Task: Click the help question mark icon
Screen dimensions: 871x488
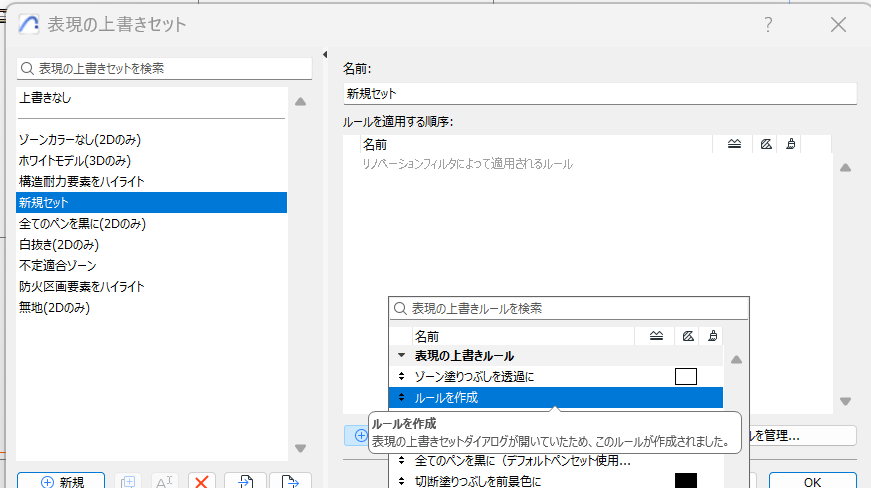Action: (768, 24)
